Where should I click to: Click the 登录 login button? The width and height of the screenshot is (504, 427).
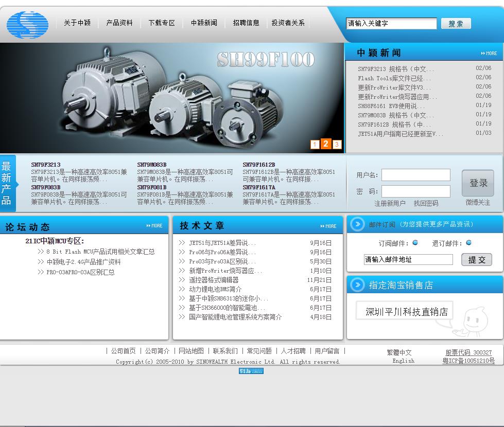(478, 183)
